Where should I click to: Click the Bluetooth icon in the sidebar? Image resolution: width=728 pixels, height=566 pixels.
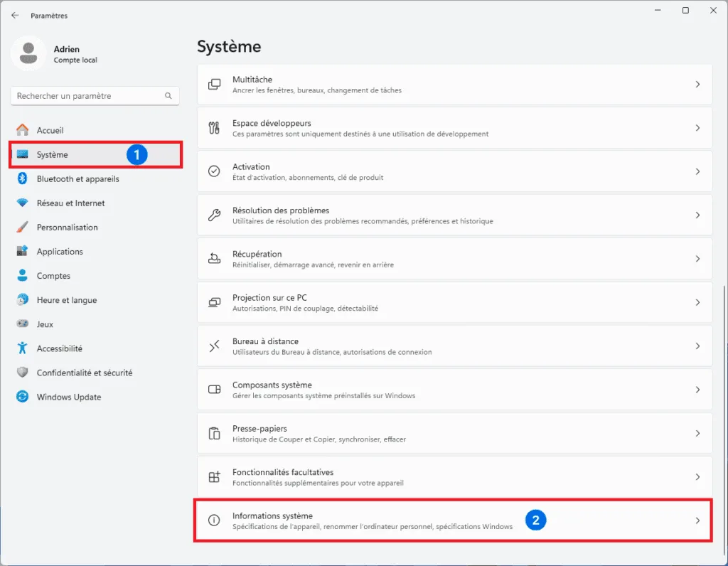click(x=22, y=178)
